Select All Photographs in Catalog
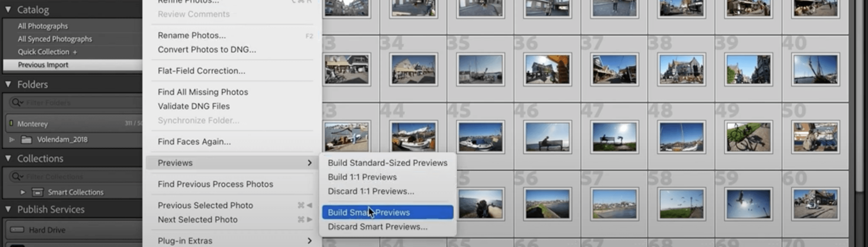868x247 pixels. pyautogui.click(x=43, y=26)
